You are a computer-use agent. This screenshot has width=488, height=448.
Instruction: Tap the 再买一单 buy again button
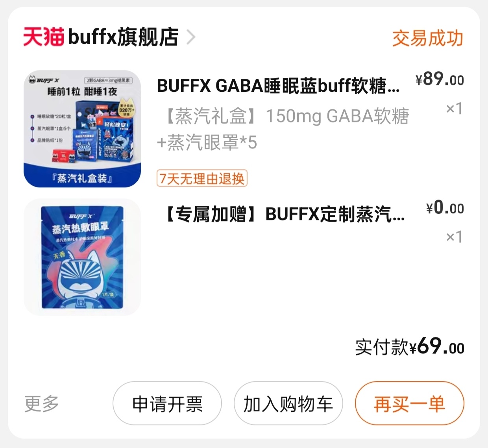[410, 404]
